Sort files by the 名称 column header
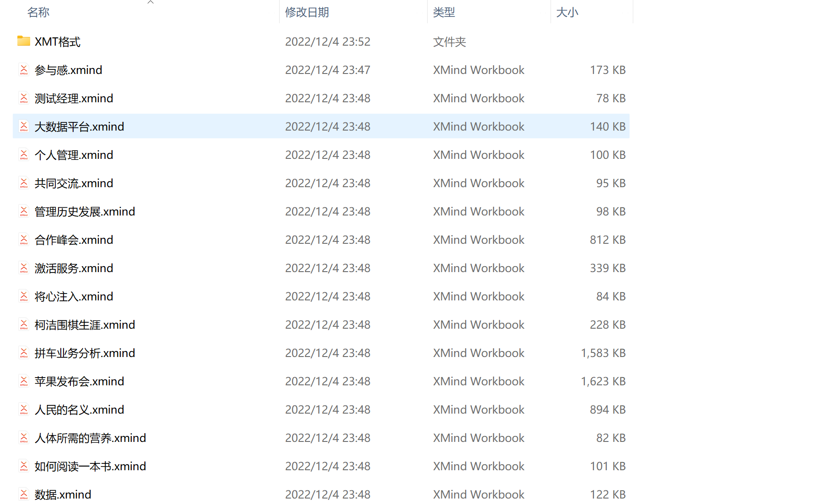 [x=38, y=12]
